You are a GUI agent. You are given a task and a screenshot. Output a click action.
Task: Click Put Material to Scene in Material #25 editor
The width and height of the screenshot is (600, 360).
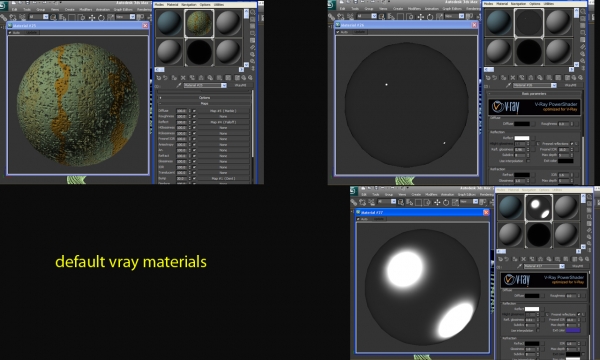pos(165,78)
